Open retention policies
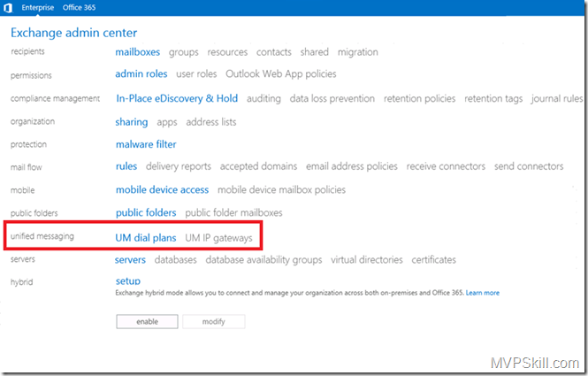588x376 pixels. 419,98
